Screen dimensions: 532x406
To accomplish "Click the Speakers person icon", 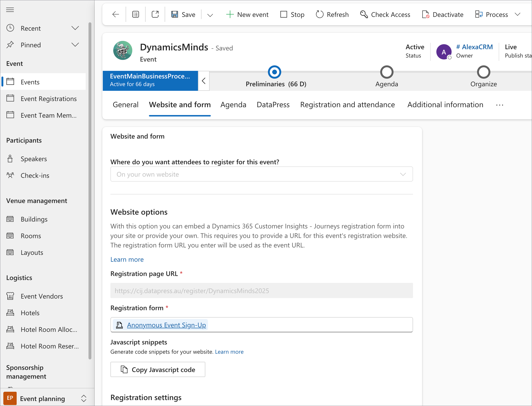I will pos(10,159).
